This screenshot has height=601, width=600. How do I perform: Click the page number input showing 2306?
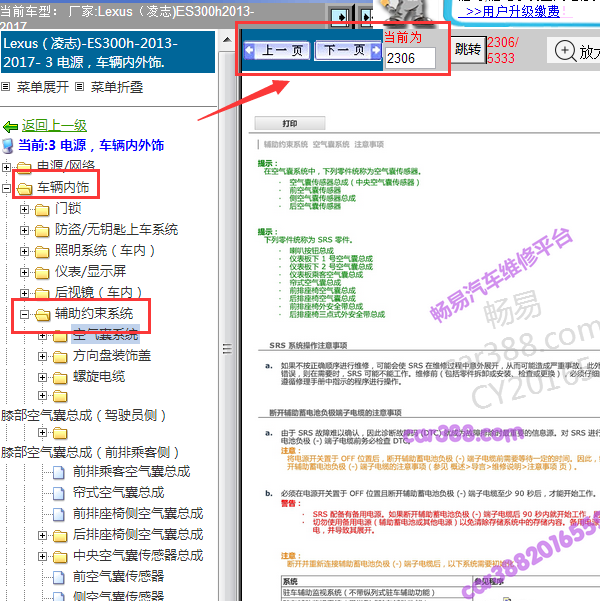coord(410,58)
